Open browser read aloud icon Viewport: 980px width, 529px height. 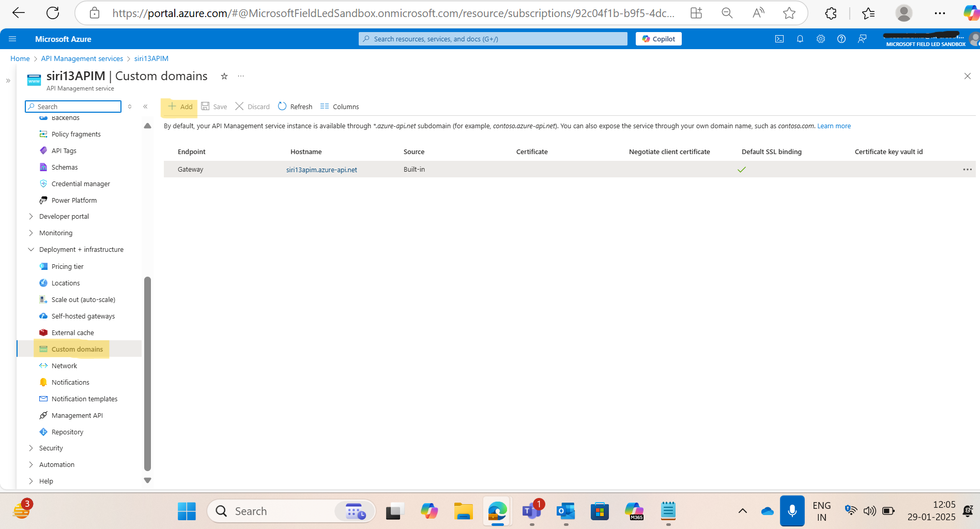click(758, 13)
